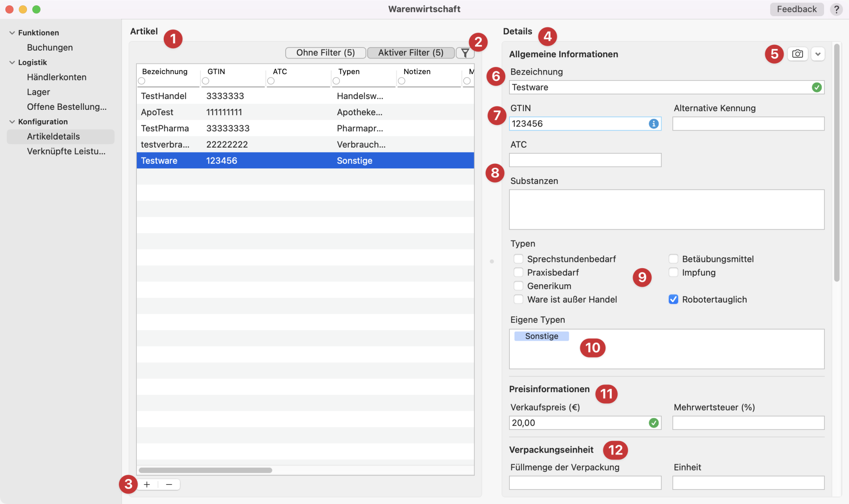Enable the Betäubungsmittel checkbox
Image resolution: width=849 pixels, height=504 pixels.
click(673, 259)
